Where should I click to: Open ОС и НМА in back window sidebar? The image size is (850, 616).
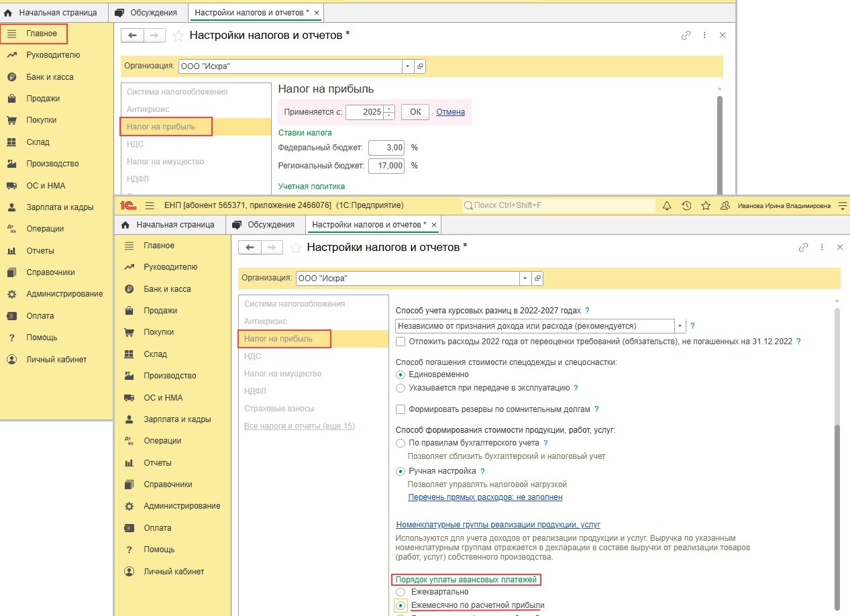(46, 185)
